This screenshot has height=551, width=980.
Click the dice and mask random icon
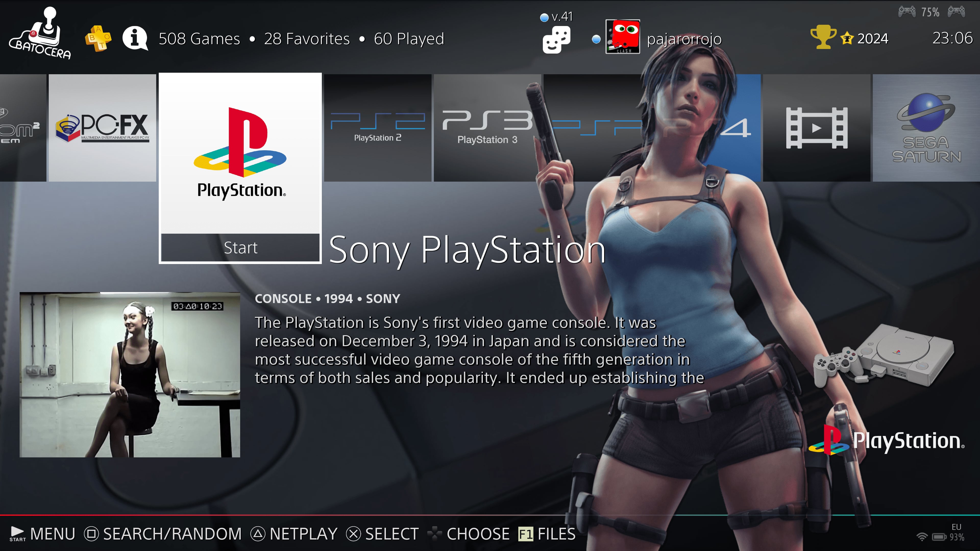point(556,40)
